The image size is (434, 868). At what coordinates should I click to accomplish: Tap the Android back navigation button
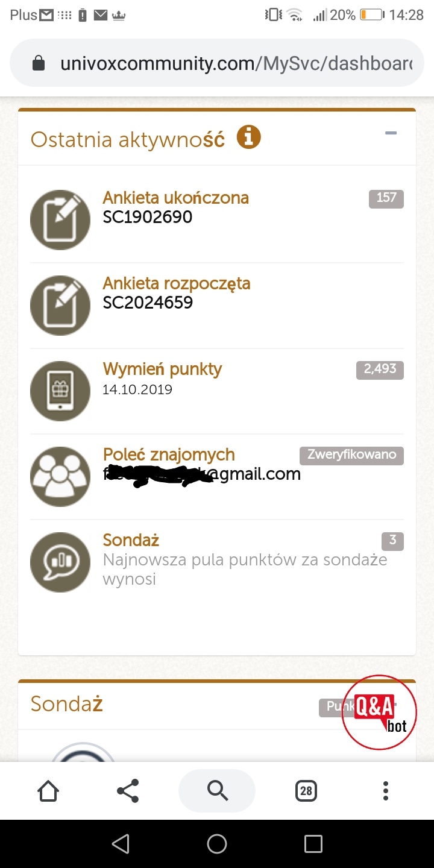pos(121,844)
